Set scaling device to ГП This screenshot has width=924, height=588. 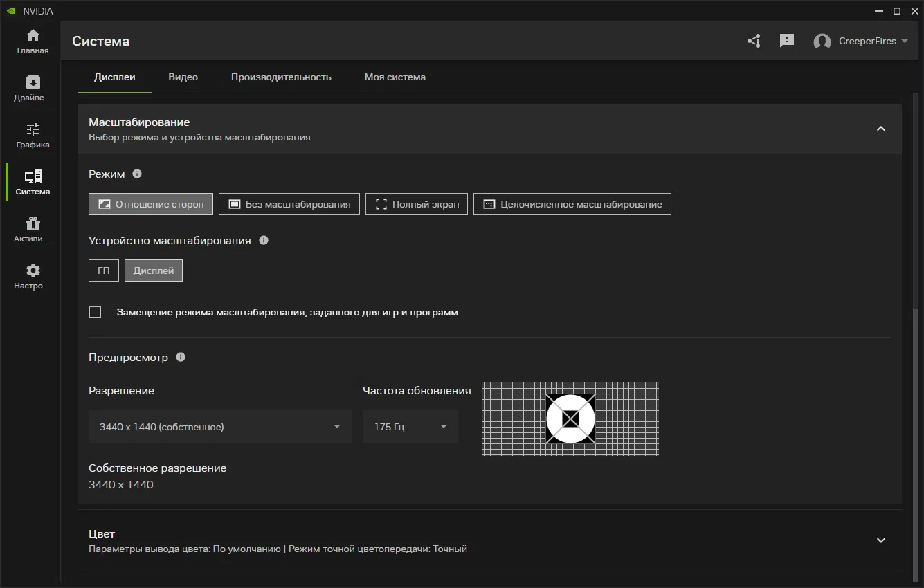104,270
